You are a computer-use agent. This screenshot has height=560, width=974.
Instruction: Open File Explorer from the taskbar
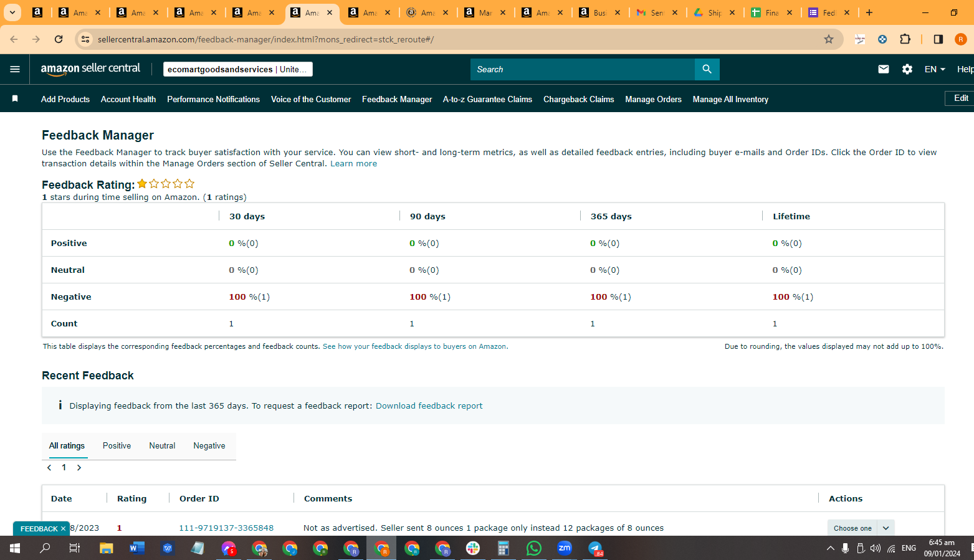click(x=107, y=548)
